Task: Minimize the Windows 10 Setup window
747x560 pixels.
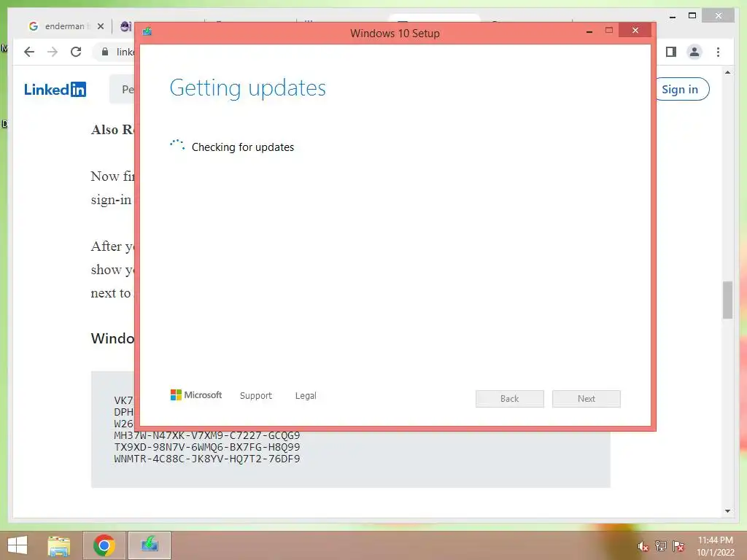Action: (589, 31)
